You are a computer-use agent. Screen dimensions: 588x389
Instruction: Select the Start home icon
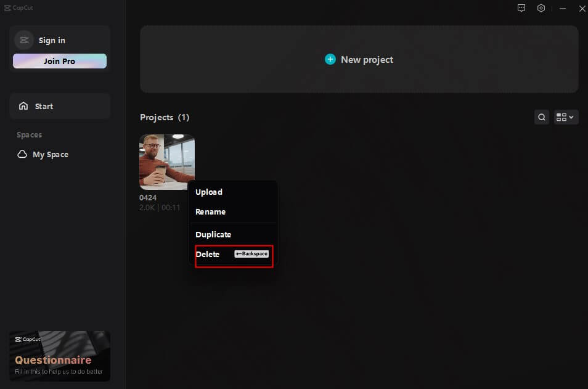tap(24, 106)
